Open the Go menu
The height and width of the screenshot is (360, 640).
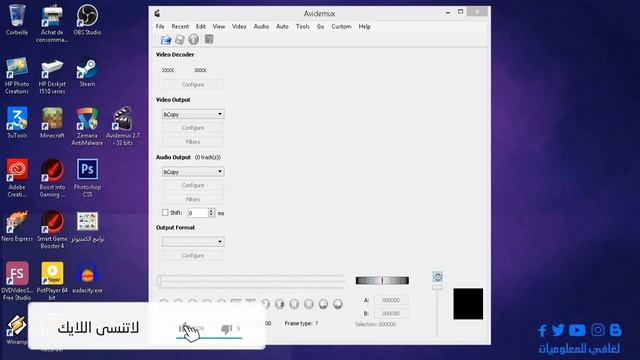pyautogui.click(x=320, y=27)
